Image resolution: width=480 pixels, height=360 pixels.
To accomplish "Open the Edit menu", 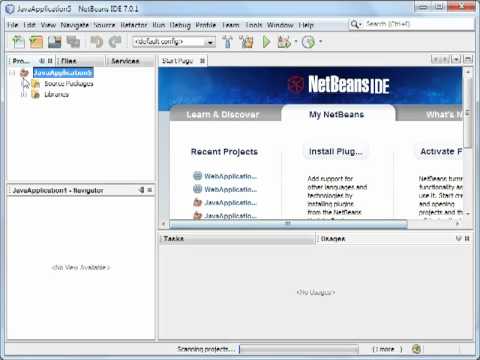I will 30,25.
